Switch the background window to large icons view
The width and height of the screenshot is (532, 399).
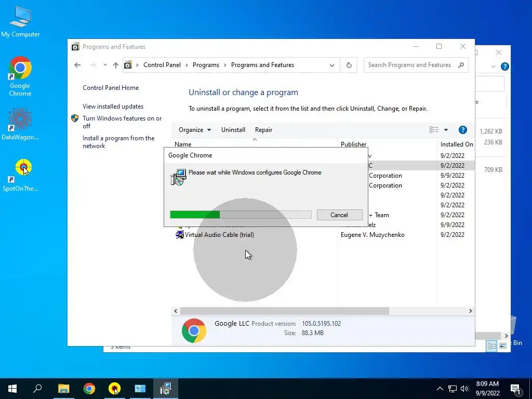point(503,346)
